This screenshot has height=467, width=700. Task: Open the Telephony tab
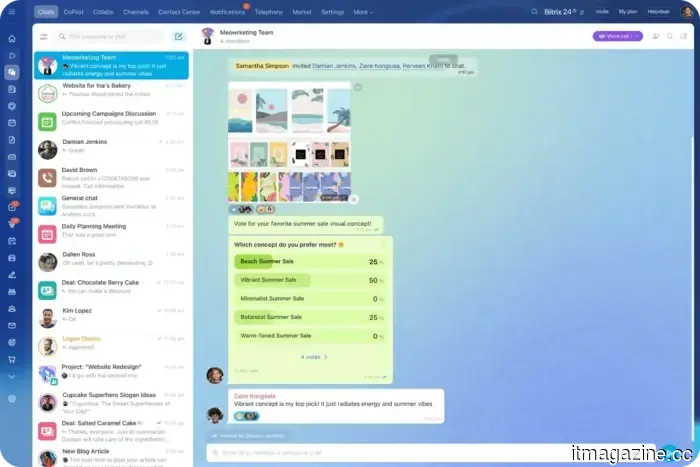[x=269, y=12]
